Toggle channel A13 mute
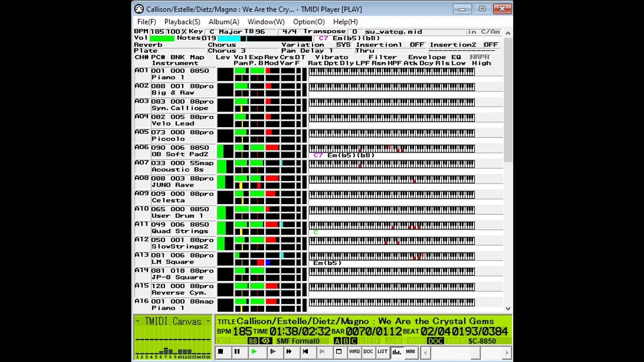Screen dimensions: 644x362 [141, 255]
